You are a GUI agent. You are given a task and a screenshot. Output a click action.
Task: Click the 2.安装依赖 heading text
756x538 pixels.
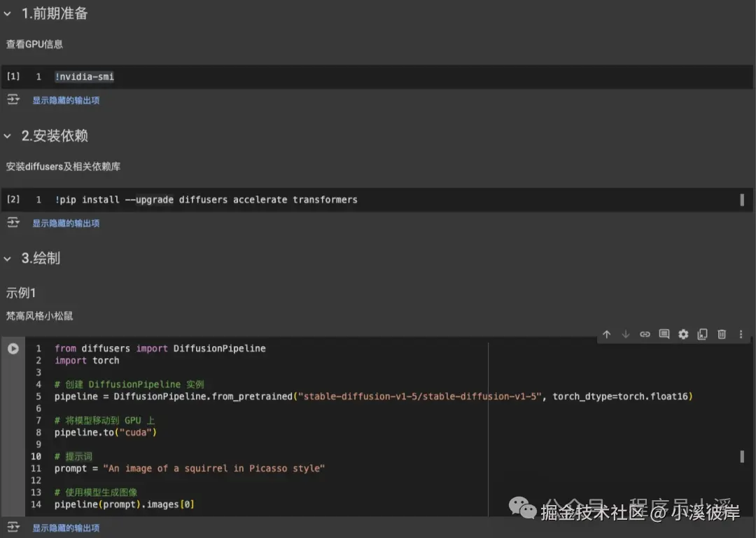55,136
